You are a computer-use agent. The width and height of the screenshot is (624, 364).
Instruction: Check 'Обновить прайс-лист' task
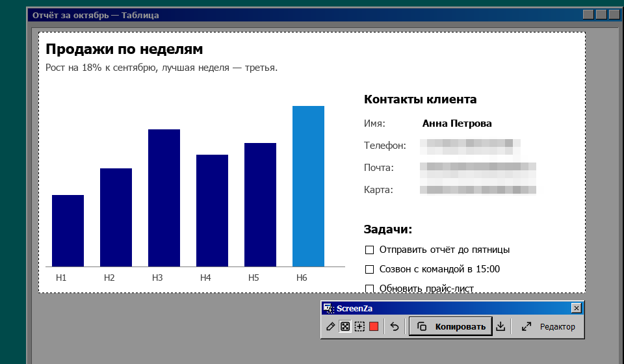(x=369, y=289)
